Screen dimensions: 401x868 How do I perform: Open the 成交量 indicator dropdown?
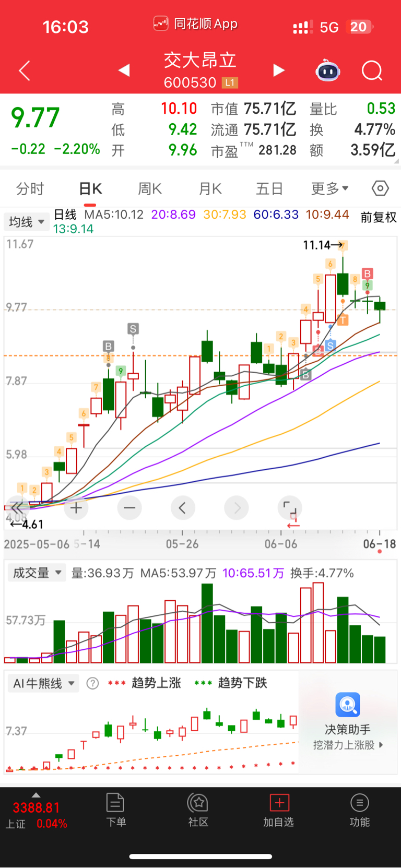[x=37, y=573]
